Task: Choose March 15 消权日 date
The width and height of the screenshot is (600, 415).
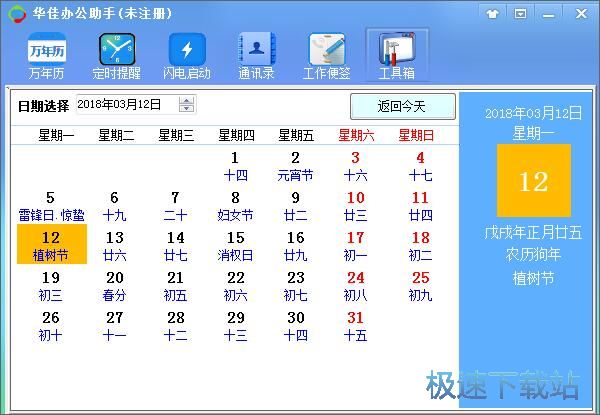Action: [235, 245]
